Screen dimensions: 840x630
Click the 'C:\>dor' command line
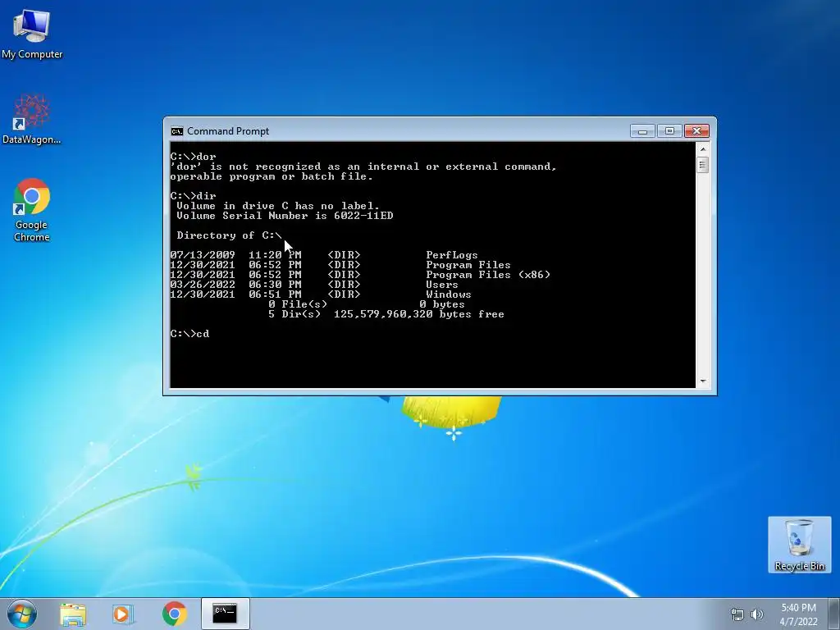tap(193, 157)
